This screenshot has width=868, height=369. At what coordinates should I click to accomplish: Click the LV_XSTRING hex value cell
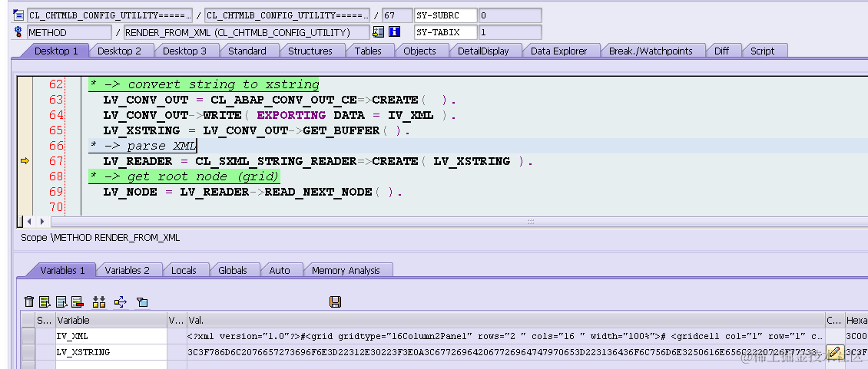click(506, 352)
